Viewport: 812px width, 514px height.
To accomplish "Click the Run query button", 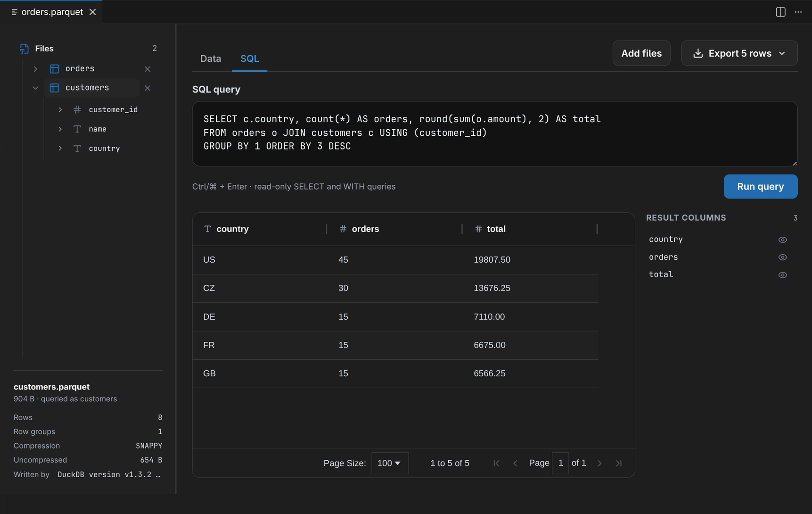I will pos(760,187).
